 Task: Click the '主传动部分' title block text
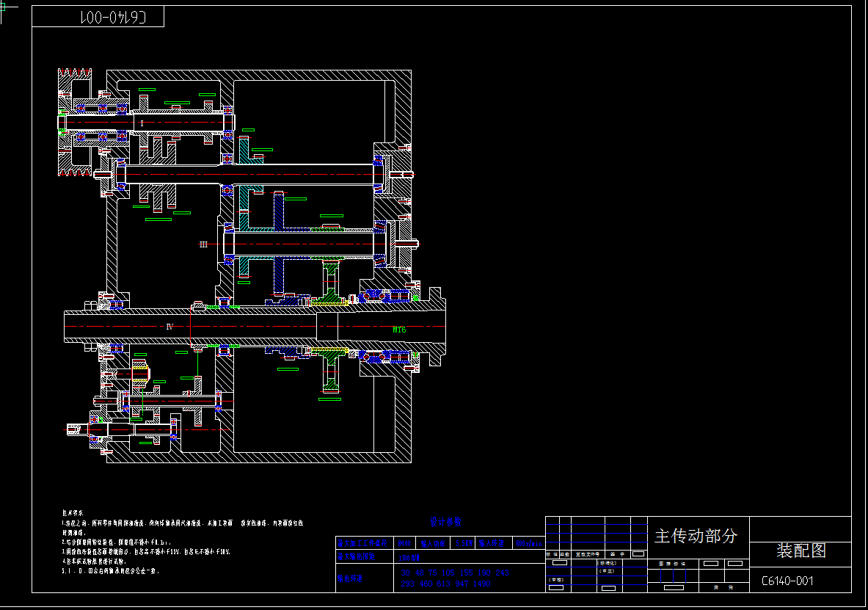[696, 536]
